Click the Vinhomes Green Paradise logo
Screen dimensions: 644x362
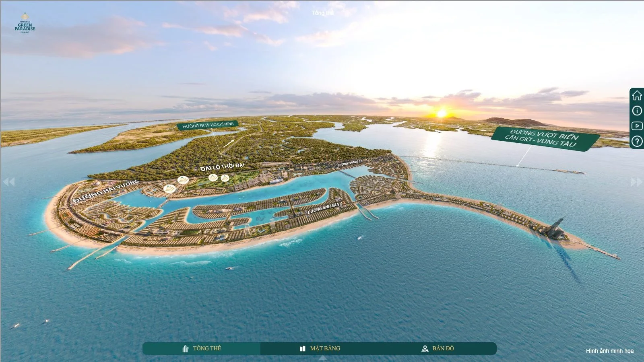pyautogui.click(x=25, y=23)
